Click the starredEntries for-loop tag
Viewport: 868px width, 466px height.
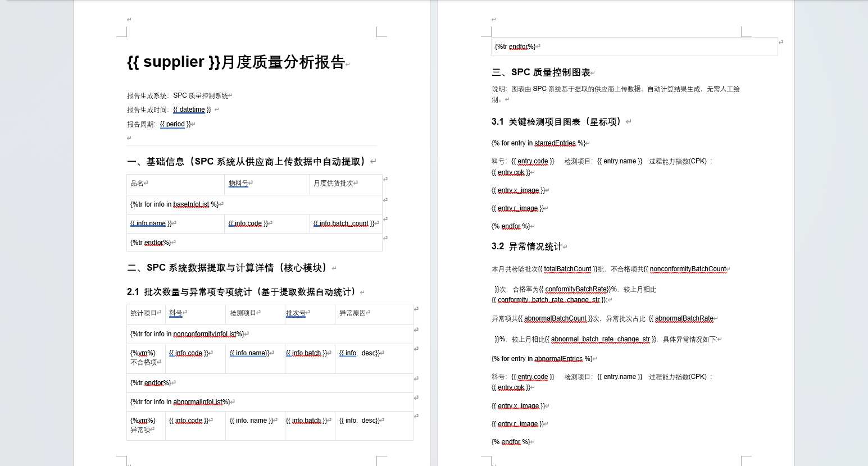[538, 144]
